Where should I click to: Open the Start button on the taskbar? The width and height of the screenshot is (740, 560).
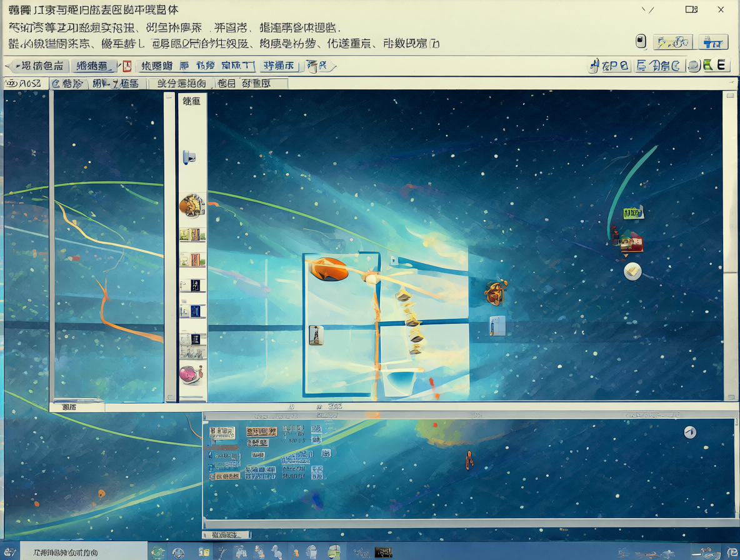point(11,551)
